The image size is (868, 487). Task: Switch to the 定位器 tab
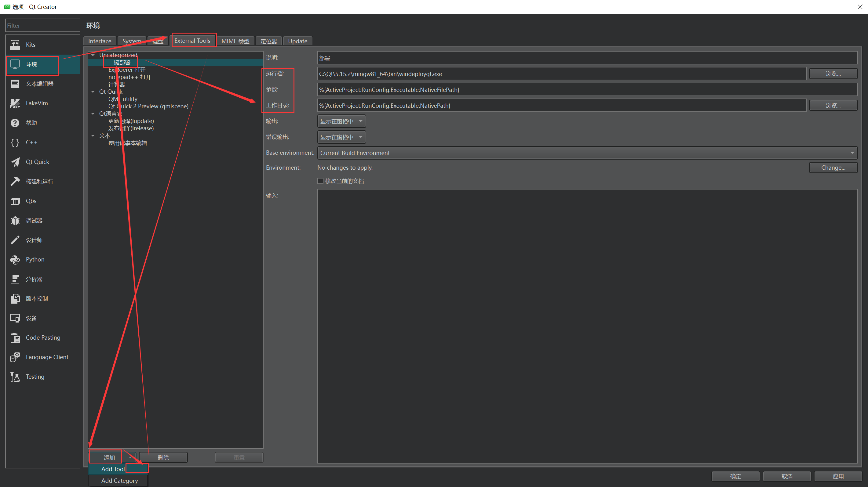(268, 41)
